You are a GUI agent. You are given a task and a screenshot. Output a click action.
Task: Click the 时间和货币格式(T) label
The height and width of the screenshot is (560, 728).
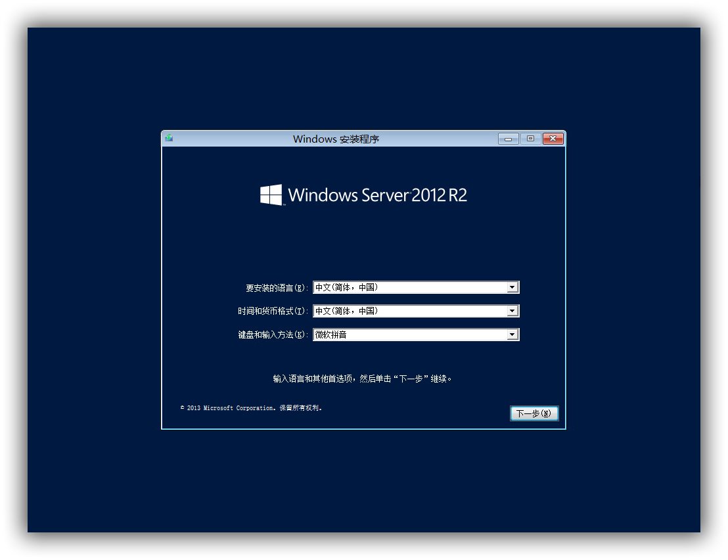(x=273, y=311)
